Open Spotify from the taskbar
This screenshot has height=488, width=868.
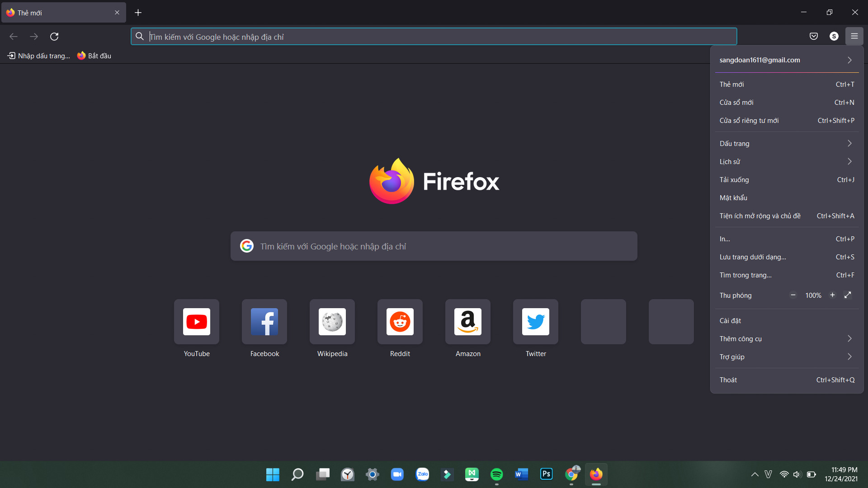[497, 474]
